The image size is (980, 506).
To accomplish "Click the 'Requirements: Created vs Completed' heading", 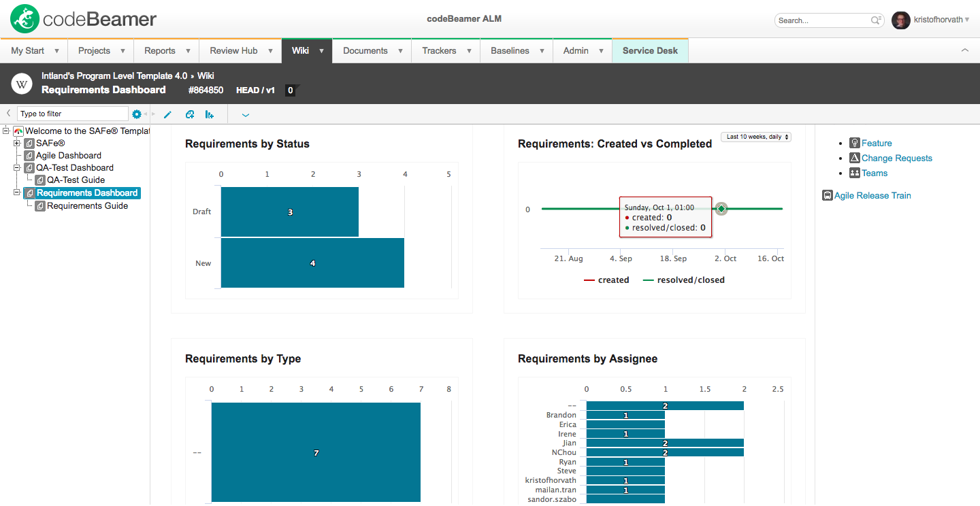I will [x=615, y=144].
